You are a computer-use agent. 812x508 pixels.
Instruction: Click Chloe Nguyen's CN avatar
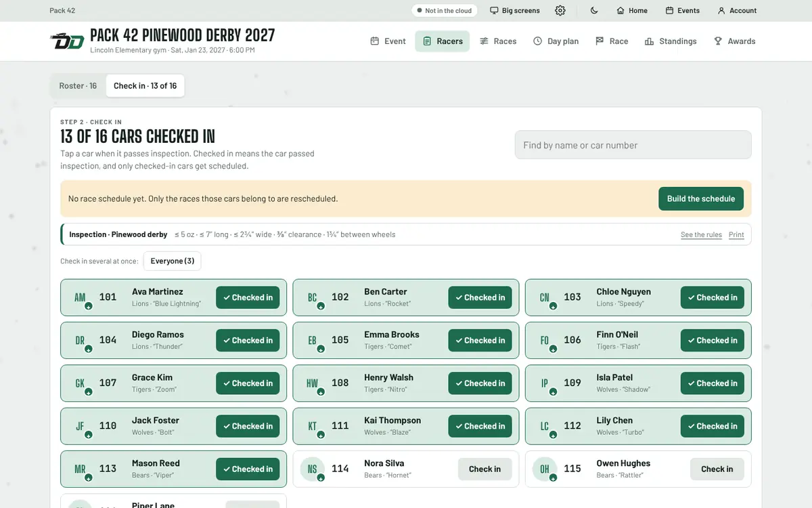[545, 297]
